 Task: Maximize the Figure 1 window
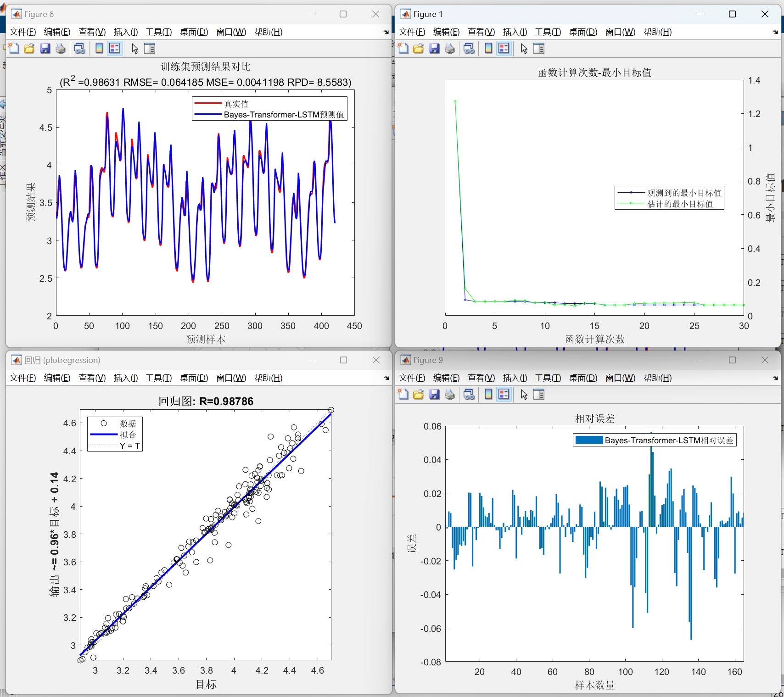(733, 14)
